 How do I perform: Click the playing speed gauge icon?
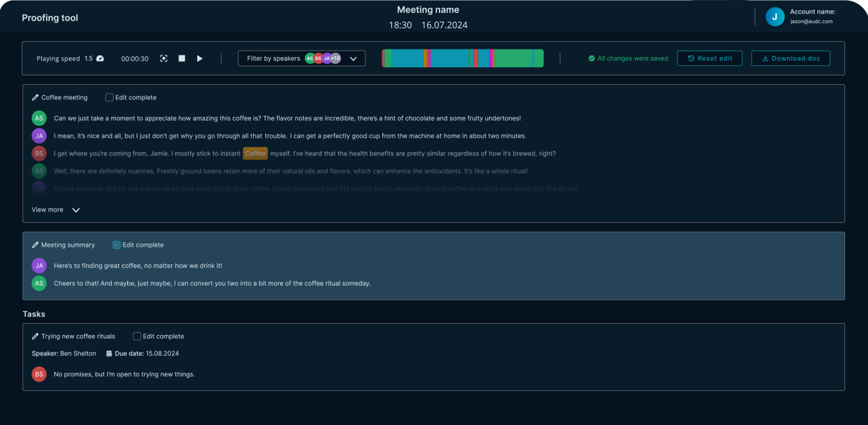(100, 58)
